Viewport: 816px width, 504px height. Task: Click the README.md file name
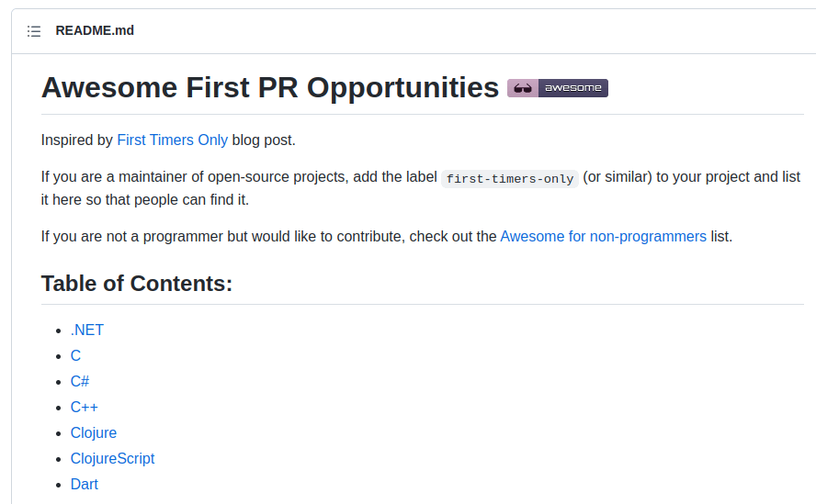coord(95,30)
